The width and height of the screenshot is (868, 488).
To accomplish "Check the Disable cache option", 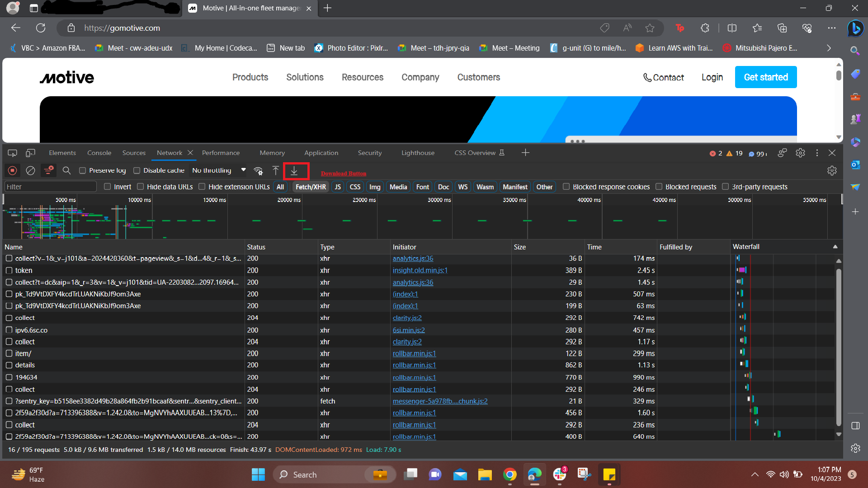I will point(137,170).
